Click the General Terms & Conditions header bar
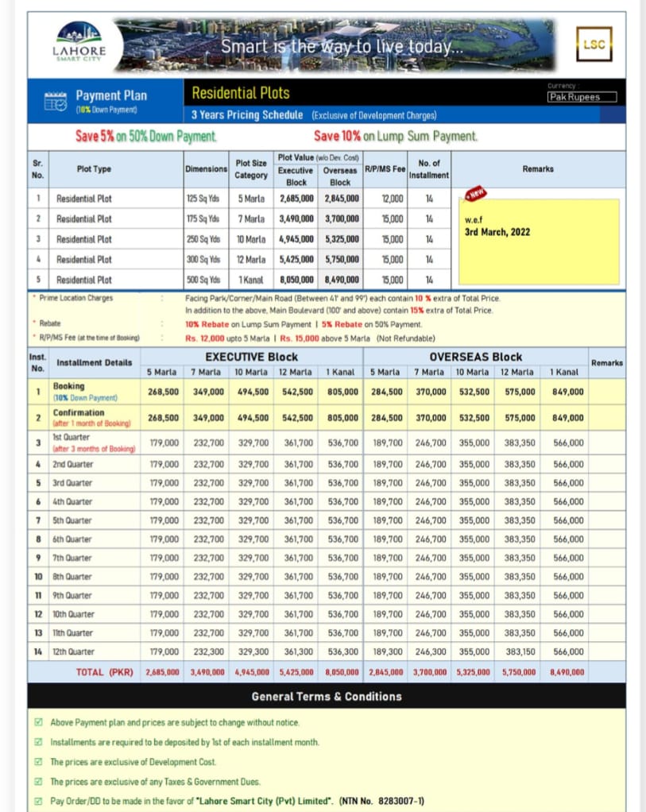The width and height of the screenshot is (646, 812). [x=326, y=696]
